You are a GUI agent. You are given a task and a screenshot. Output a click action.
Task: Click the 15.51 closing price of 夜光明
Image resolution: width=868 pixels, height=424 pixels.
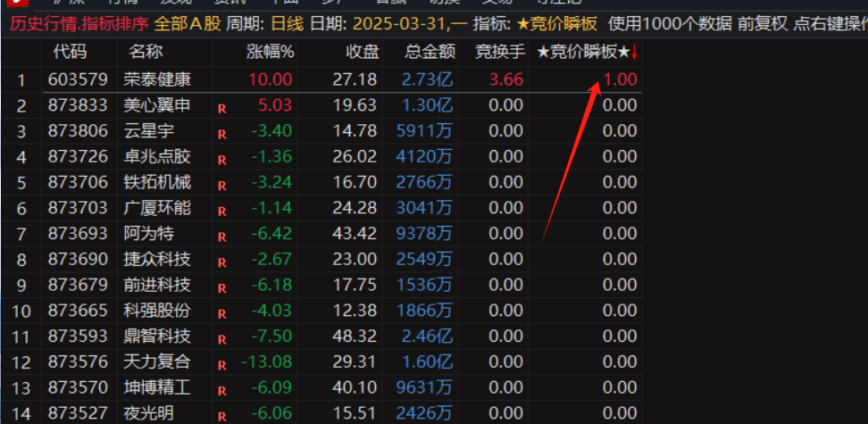coord(355,413)
